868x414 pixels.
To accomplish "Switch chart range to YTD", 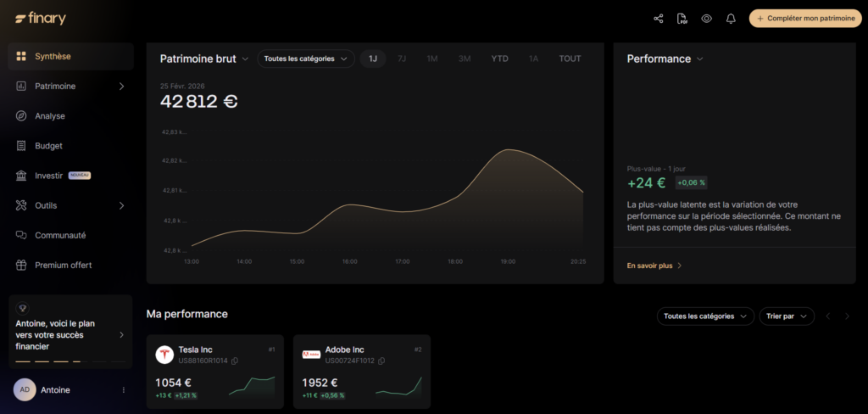I will 500,59.
